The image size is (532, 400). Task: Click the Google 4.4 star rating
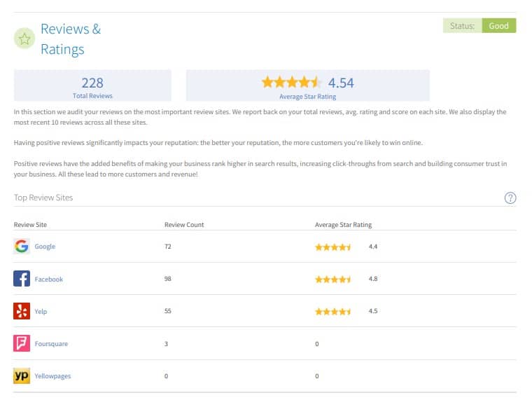pyautogui.click(x=333, y=247)
